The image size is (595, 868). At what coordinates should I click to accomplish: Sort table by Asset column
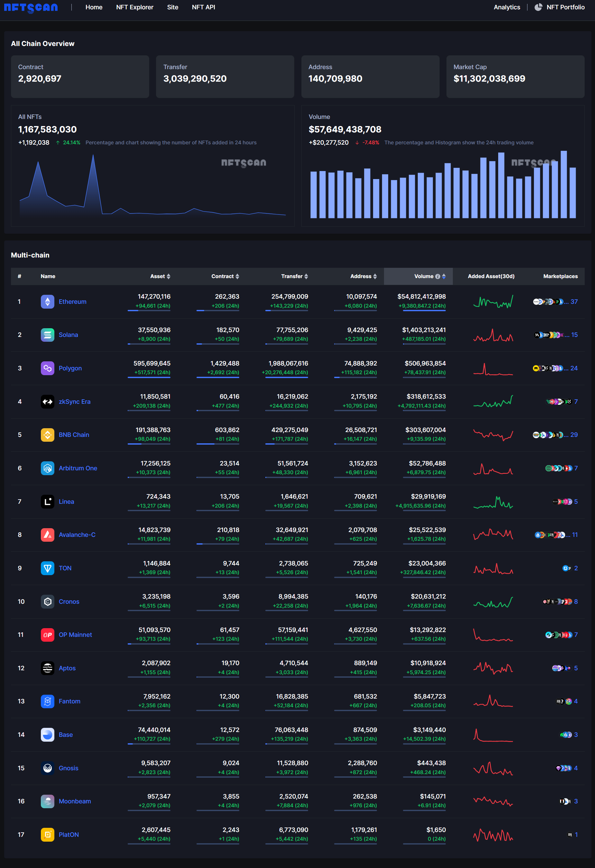(x=169, y=276)
